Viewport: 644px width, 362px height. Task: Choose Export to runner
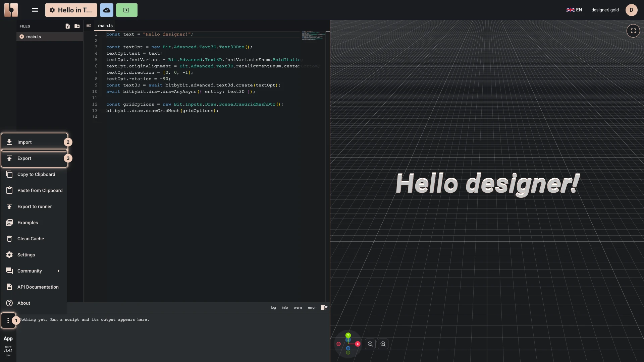[34, 206]
